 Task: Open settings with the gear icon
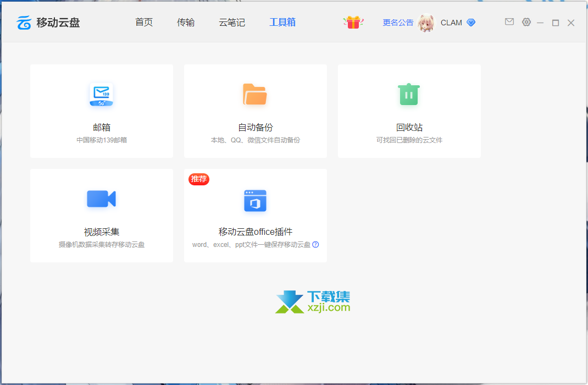[526, 22]
